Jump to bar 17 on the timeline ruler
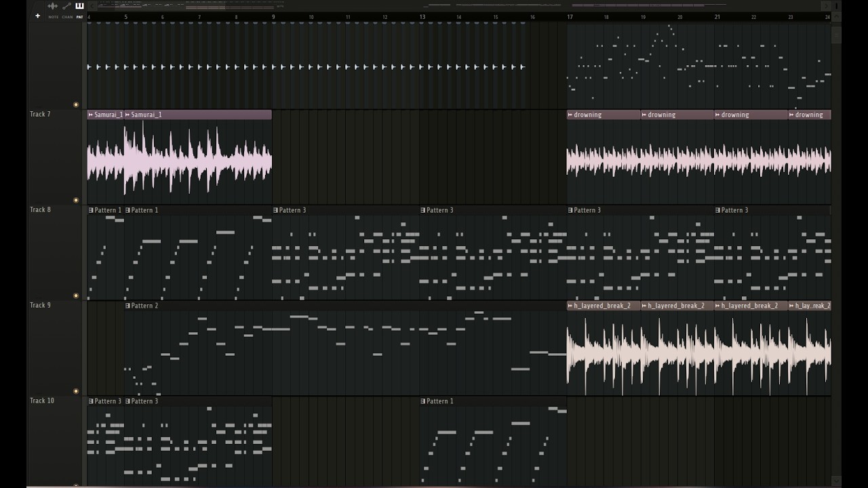The width and height of the screenshot is (868, 488). [x=570, y=17]
